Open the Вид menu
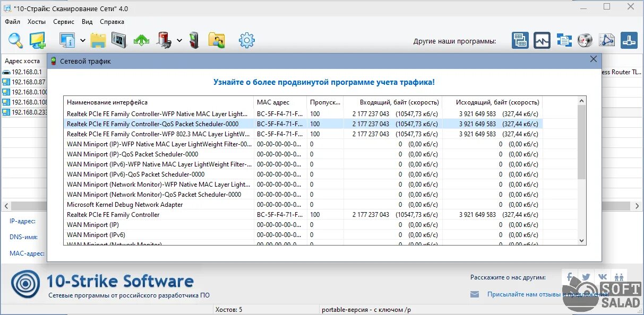644x315 pixels. point(88,22)
